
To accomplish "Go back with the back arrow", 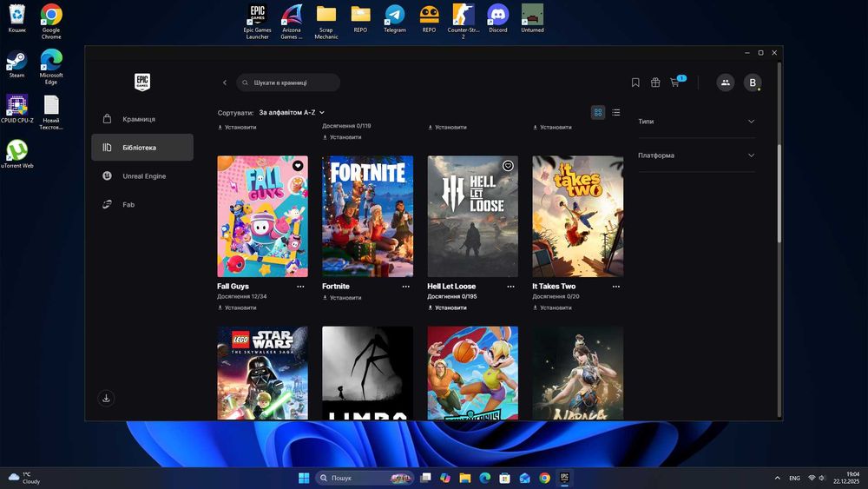I will [x=225, y=83].
